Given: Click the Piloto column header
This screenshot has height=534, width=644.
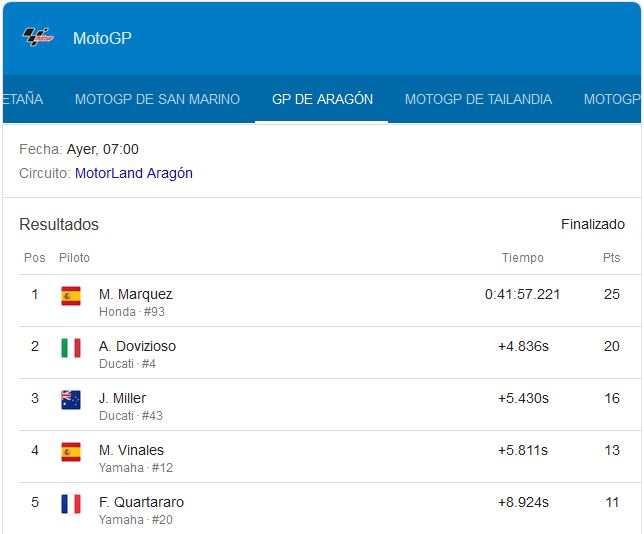Looking at the screenshot, I should click(74, 258).
